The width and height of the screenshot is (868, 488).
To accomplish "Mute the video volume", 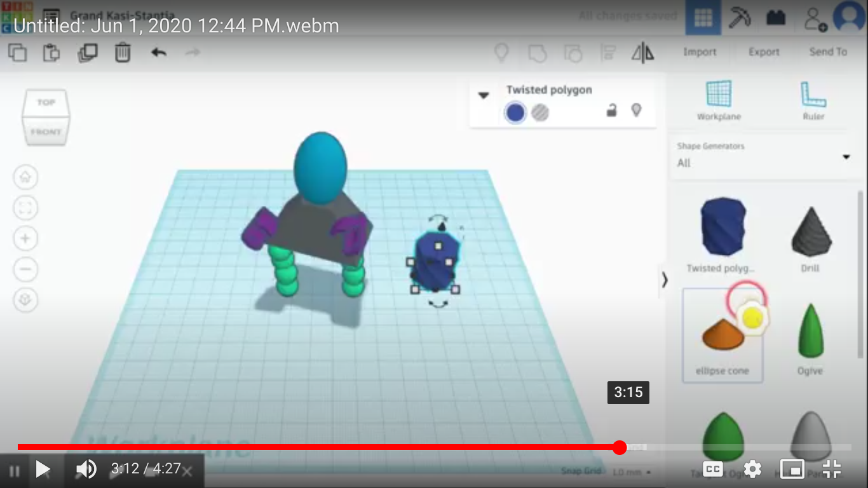I will point(86,470).
